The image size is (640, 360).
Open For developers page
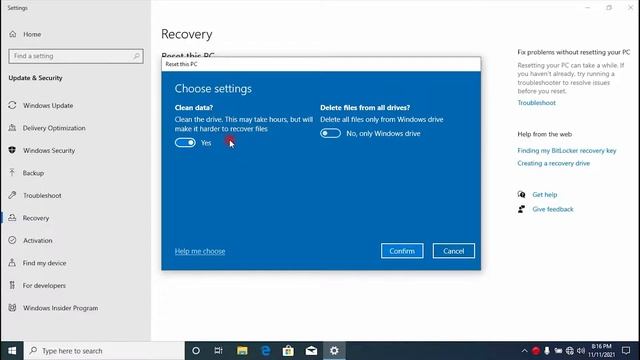[x=44, y=285]
